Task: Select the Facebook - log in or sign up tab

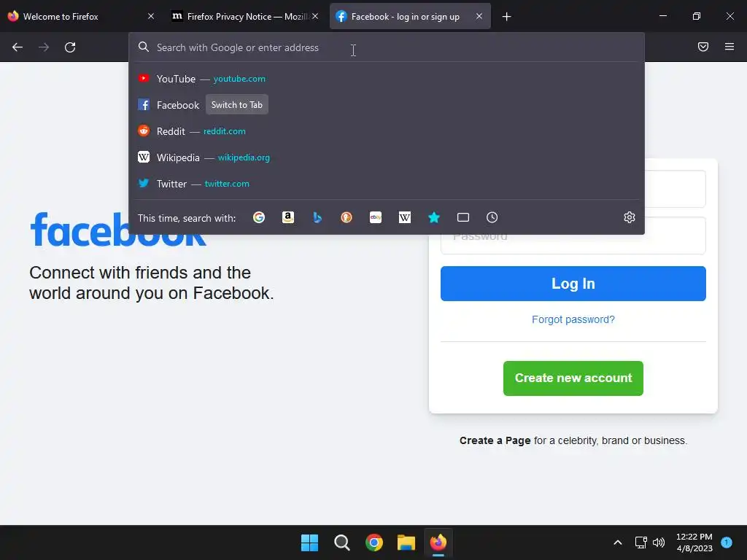Action: point(410,16)
